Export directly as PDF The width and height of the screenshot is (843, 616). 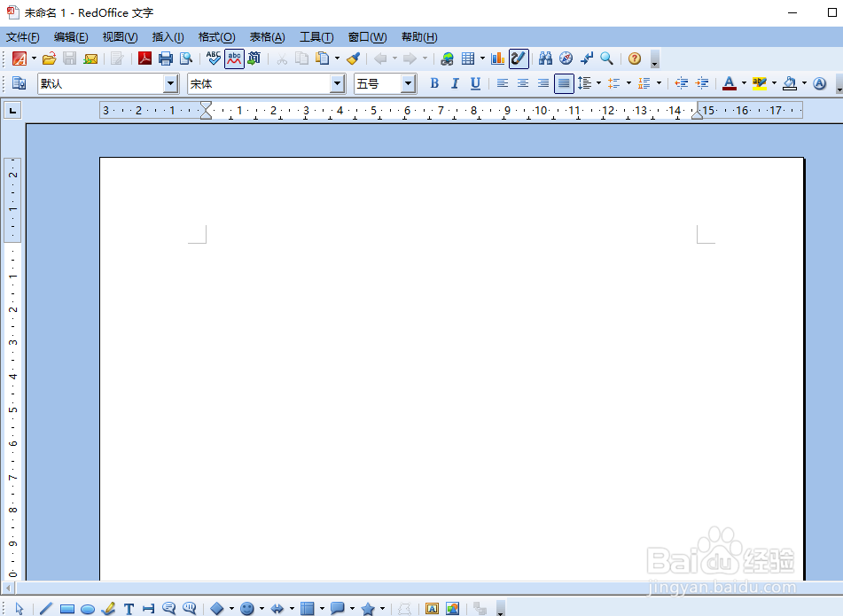[x=144, y=58]
